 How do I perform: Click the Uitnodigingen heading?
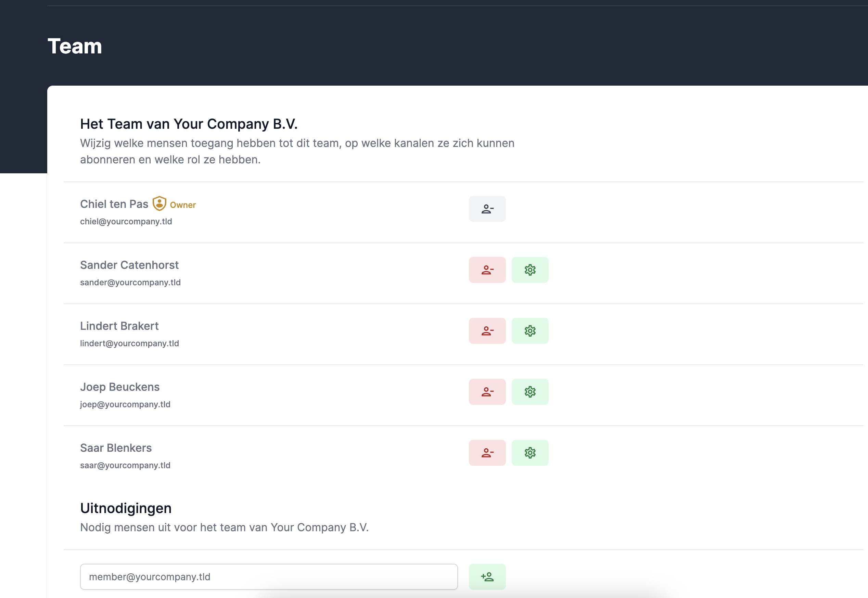126,508
